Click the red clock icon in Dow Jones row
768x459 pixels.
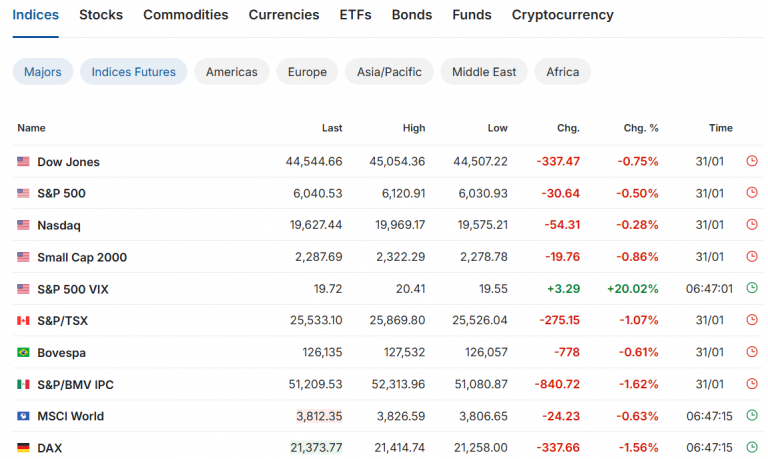click(x=752, y=161)
